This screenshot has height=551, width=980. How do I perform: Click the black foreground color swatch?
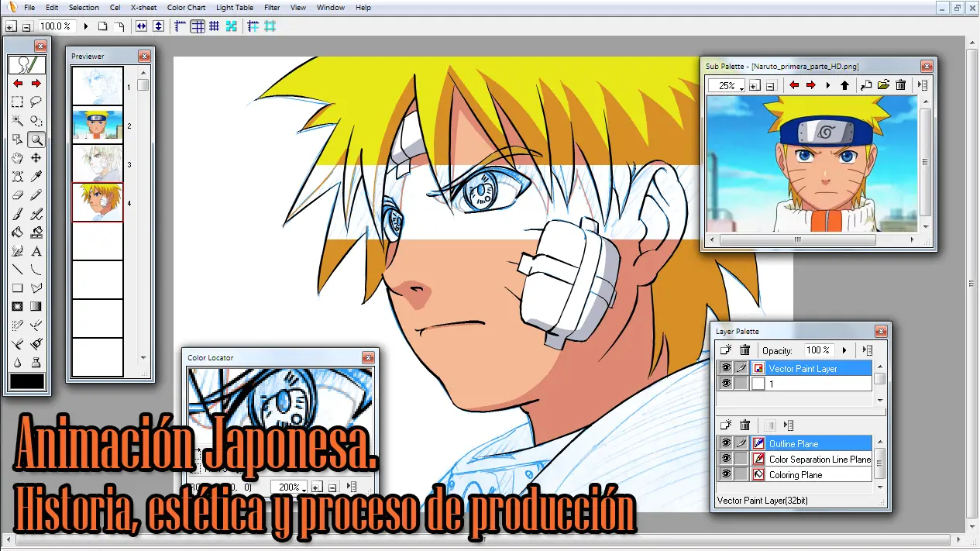coord(26,381)
